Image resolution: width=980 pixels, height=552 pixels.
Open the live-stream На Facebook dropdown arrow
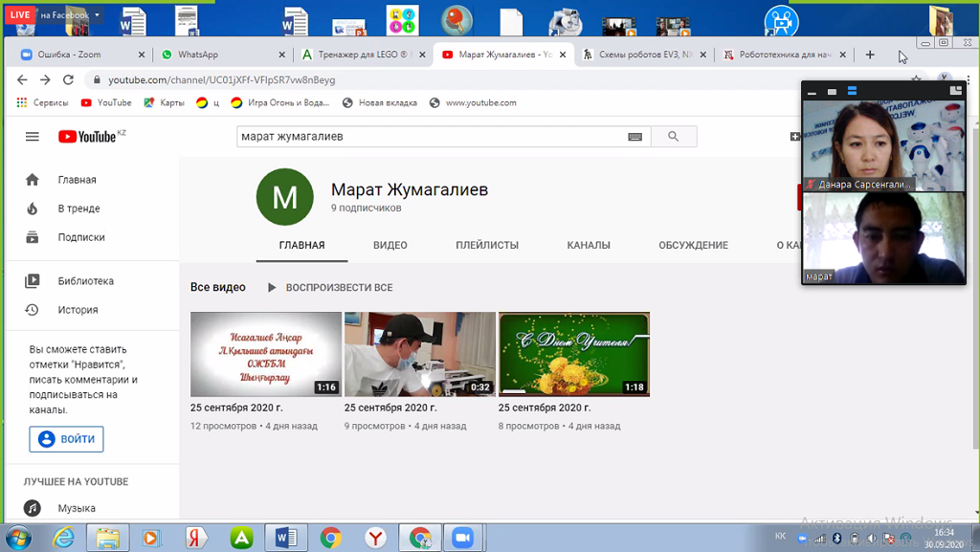pyautogui.click(x=98, y=15)
